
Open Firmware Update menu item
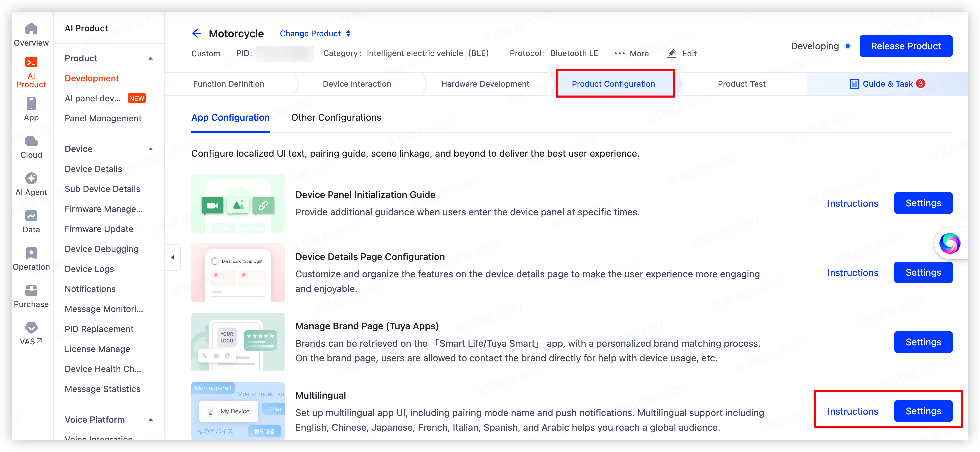click(99, 229)
